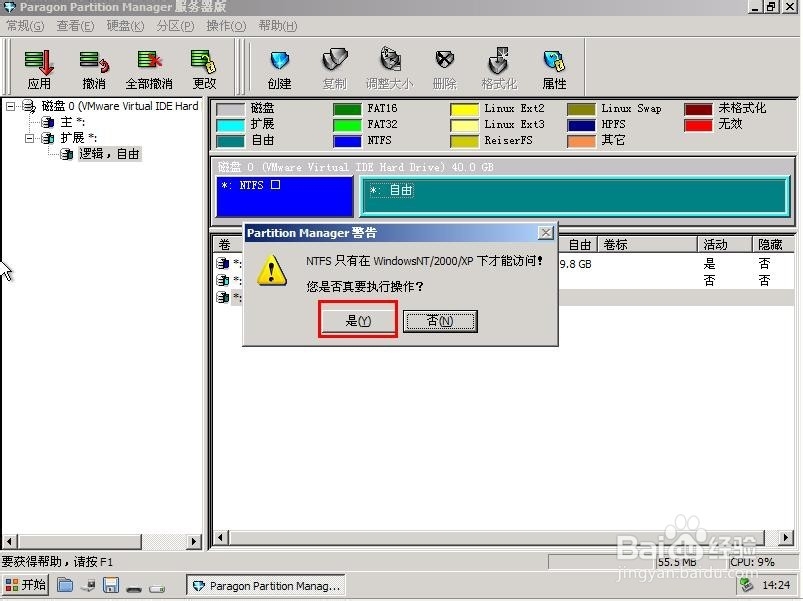Click the 属性 (Properties) icon

[x=554, y=69]
